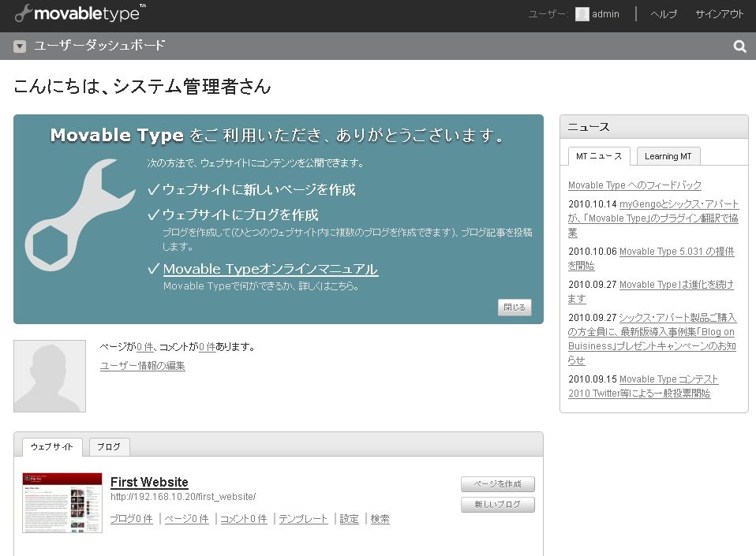Open the 設定 link
The image size is (756, 556).
[x=349, y=519]
